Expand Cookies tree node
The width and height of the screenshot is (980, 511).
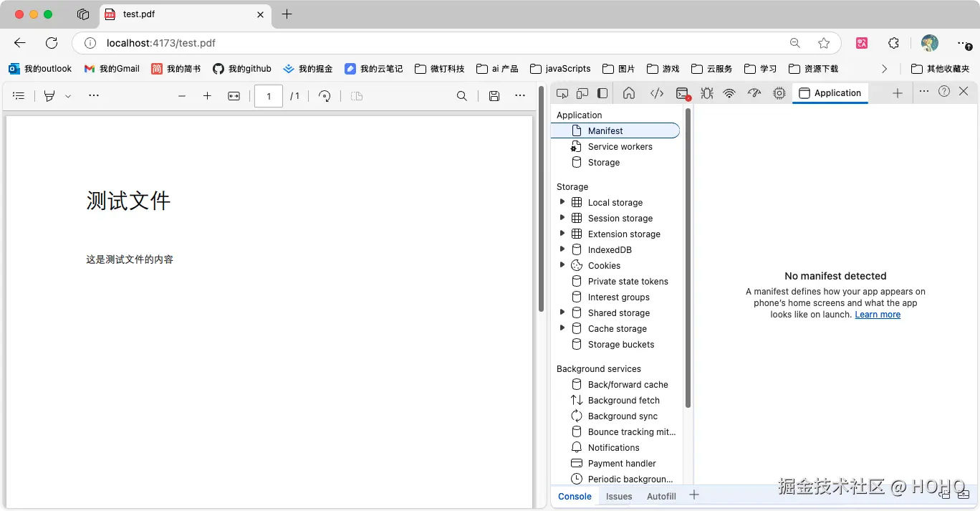(562, 265)
